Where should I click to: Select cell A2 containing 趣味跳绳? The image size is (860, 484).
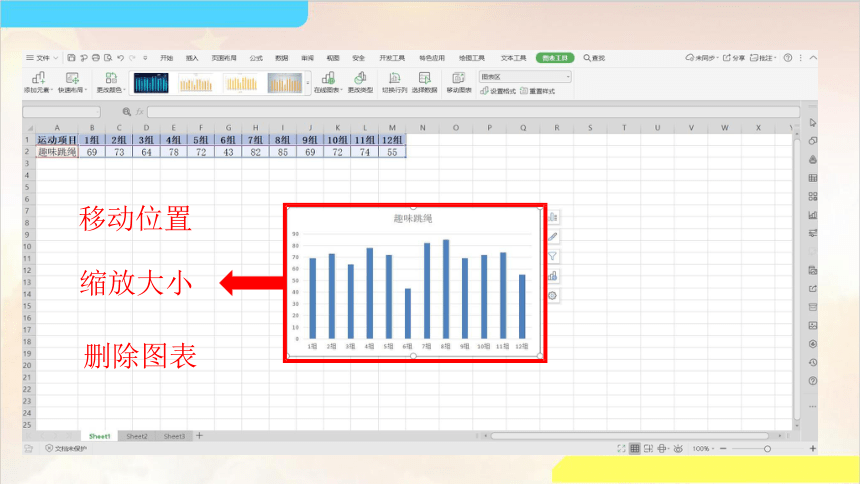pyautogui.click(x=57, y=152)
